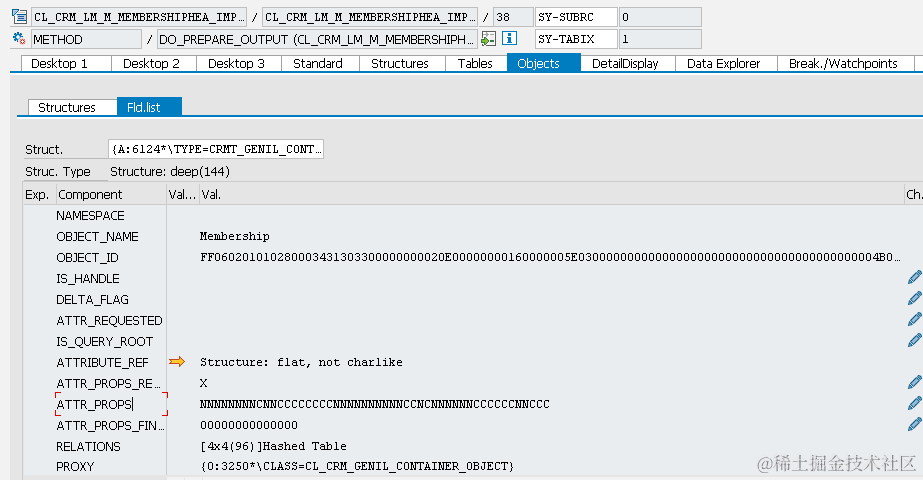Click the Component column header
Viewport: 923px width, 480px height.
111,194
